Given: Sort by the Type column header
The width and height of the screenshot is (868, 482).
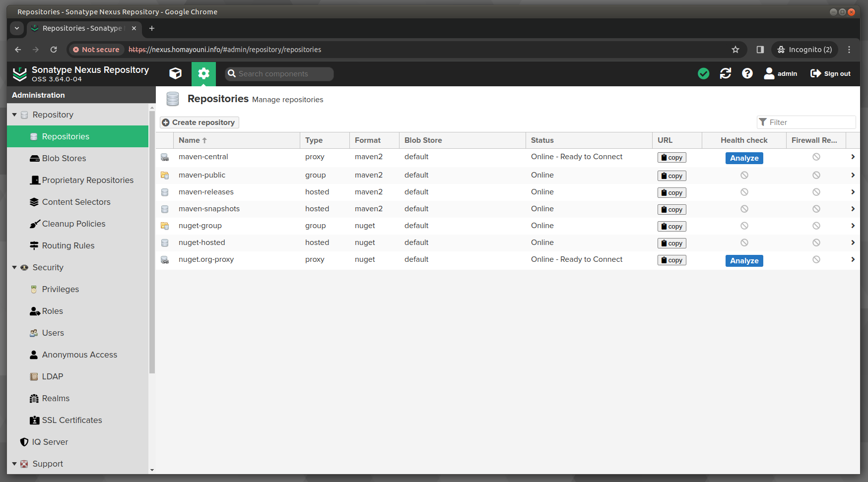Looking at the screenshot, I should coord(325,140).
